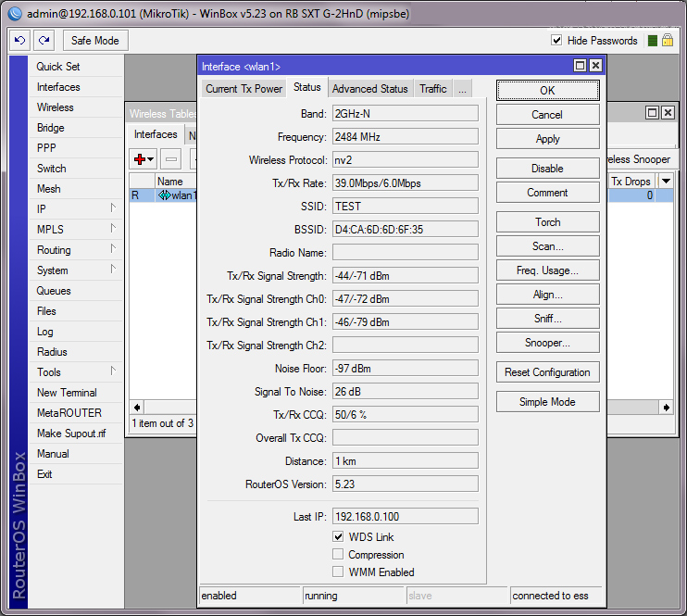
Task: Click the Last IP field
Action: (x=406, y=517)
